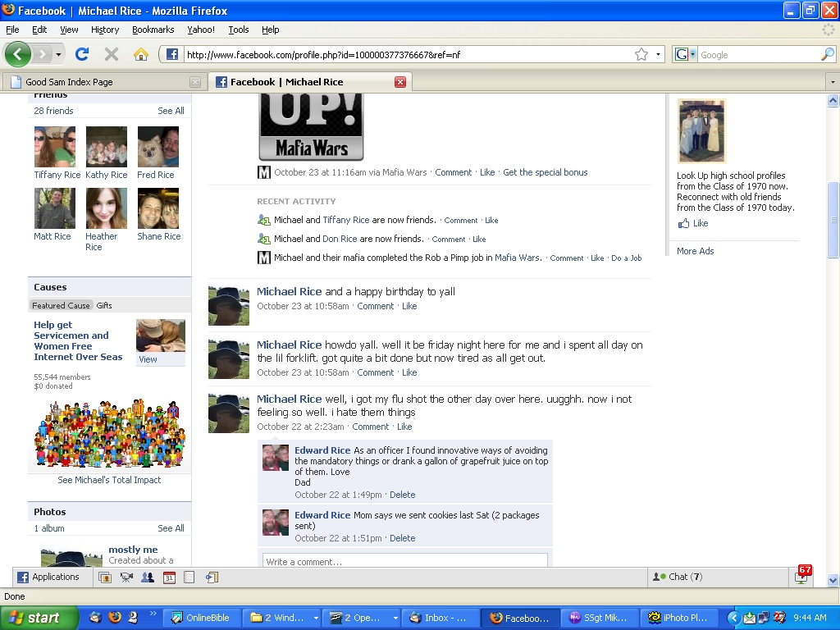The width and height of the screenshot is (840, 630).
Task: Open the History menu
Action: pos(105,30)
